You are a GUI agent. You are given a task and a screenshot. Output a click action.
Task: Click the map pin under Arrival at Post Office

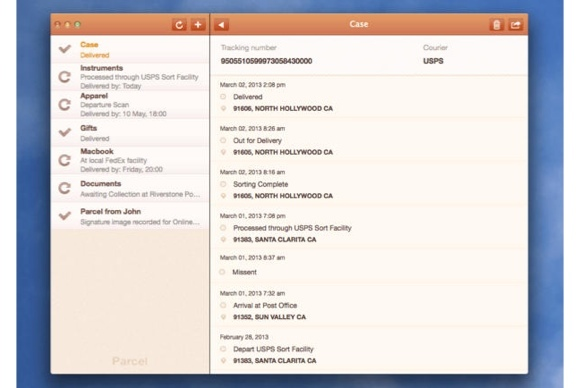(223, 317)
